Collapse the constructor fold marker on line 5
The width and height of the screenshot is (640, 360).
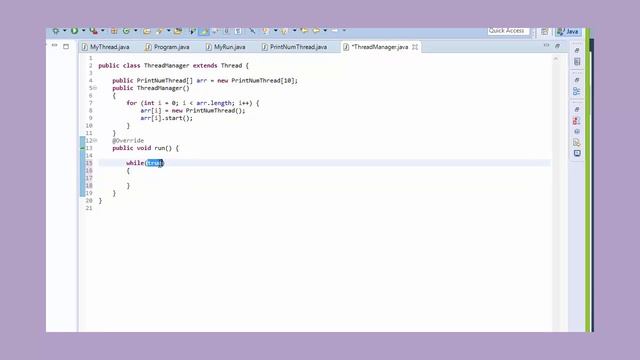point(95,88)
